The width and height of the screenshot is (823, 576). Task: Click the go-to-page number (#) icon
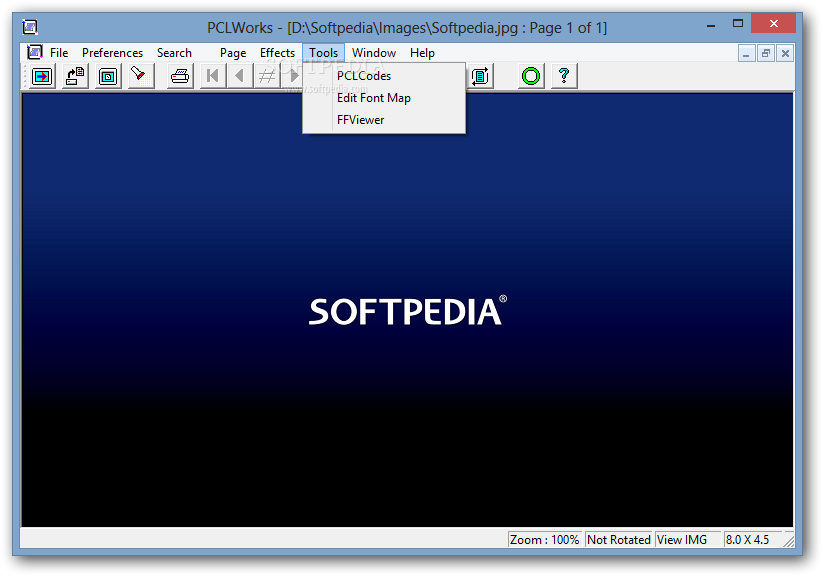(267, 77)
